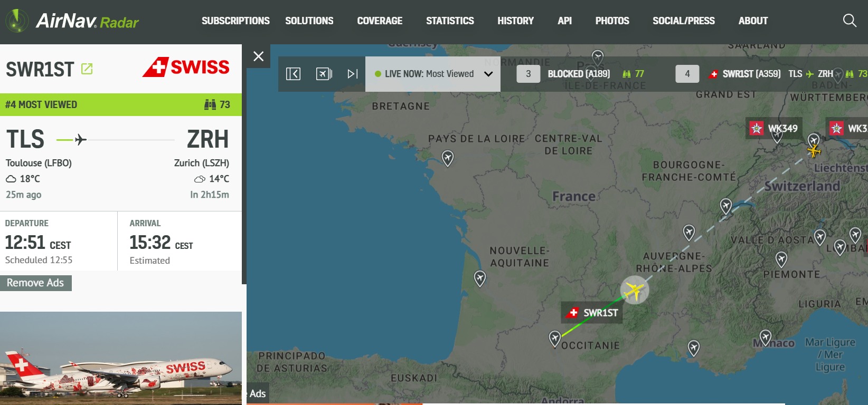868x405 pixels.
Task: Open the SWR1ST (A359) entry in the top strip
Action: (751, 74)
